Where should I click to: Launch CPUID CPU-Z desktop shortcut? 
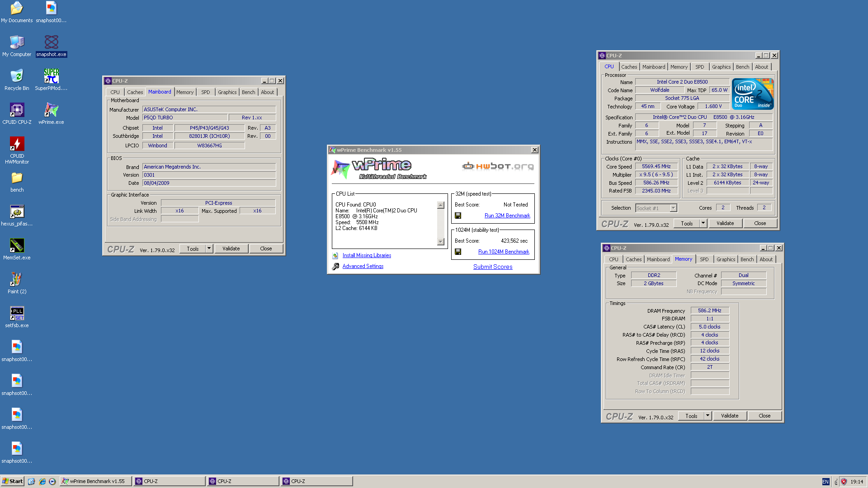(17, 114)
